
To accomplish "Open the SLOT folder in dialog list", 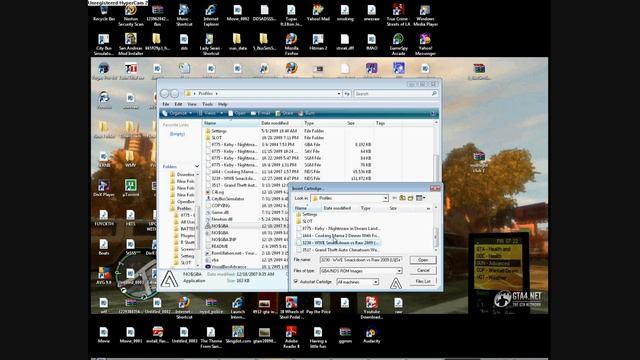I will click(x=304, y=221).
